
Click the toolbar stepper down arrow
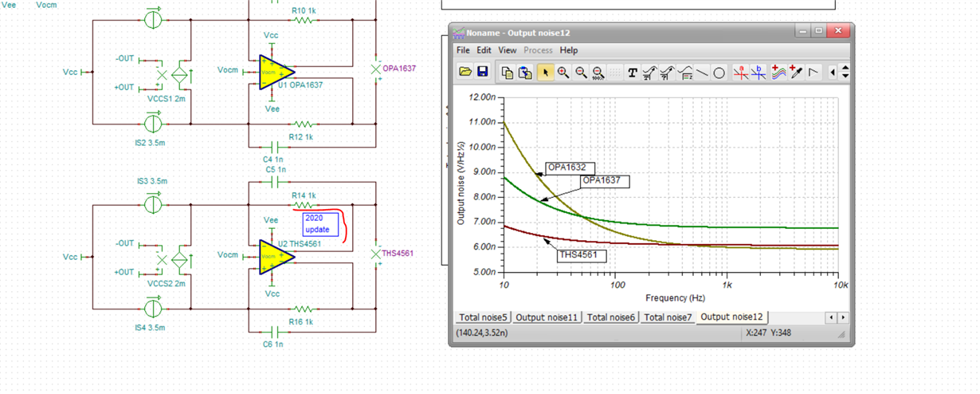(845, 77)
